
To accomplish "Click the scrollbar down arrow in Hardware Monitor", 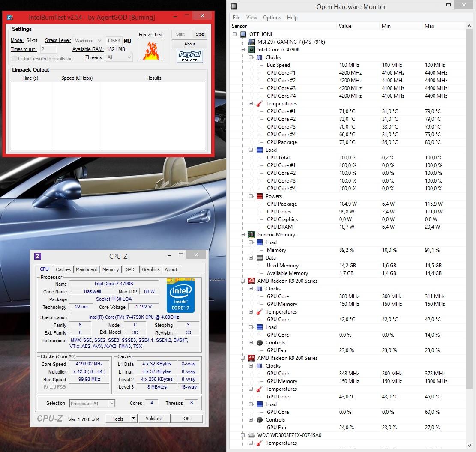I will click(469, 445).
